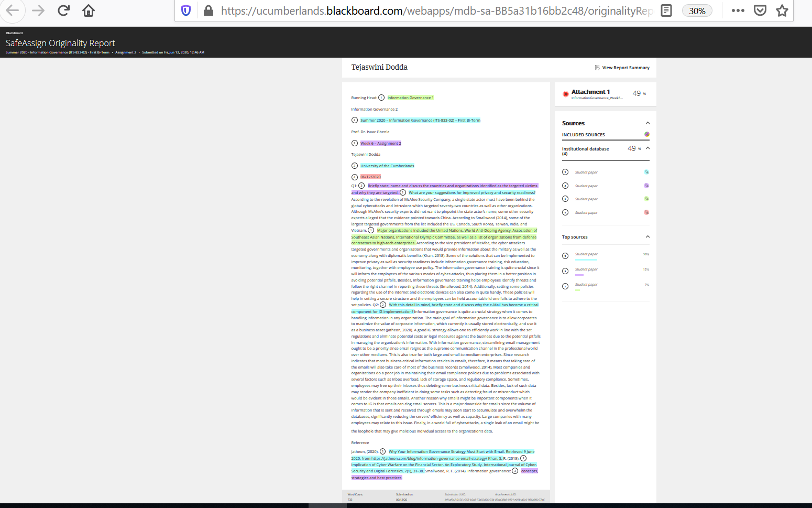The width and height of the screenshot is (812, 508).
Task: Bookmark this page with the star icon
Action: (x=782, y=10)
